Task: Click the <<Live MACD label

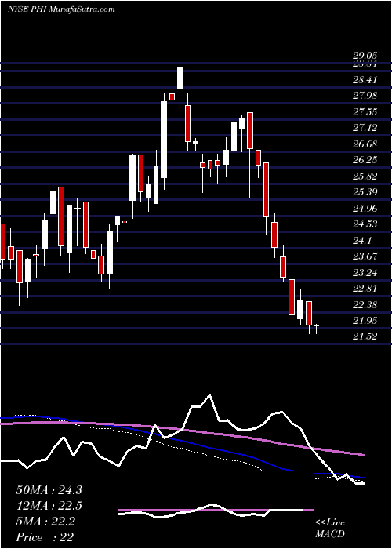Action: (x=330, y=528)
